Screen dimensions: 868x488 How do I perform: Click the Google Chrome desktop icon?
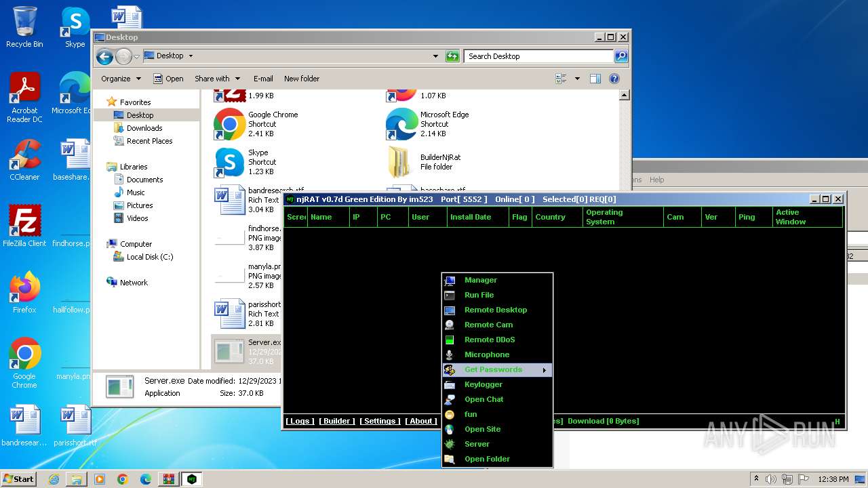point(24,363)
